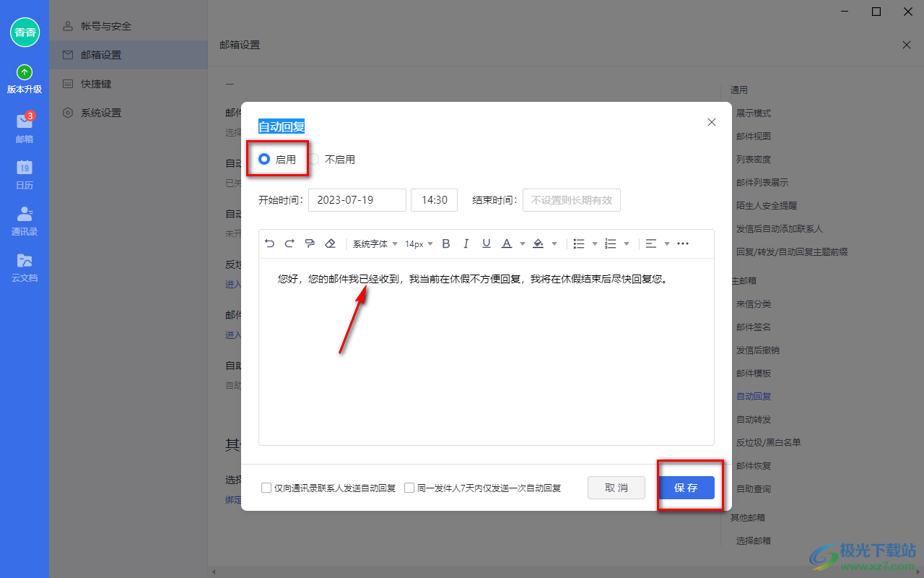Expand the numbered list style arrow
924x578 pixels.
point(627,243)
